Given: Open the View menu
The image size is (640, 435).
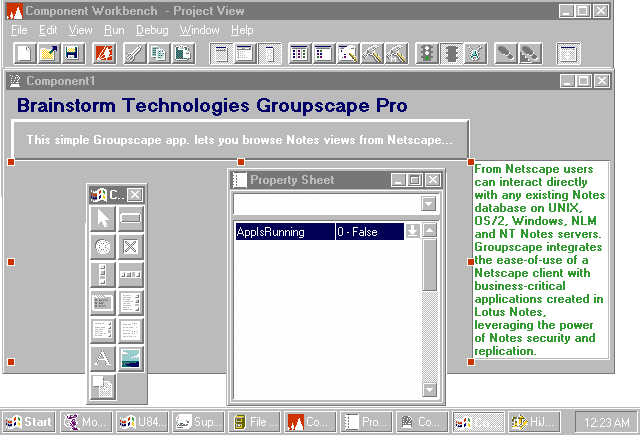Looking at the screenshot, I should click(x=80, y=30).
